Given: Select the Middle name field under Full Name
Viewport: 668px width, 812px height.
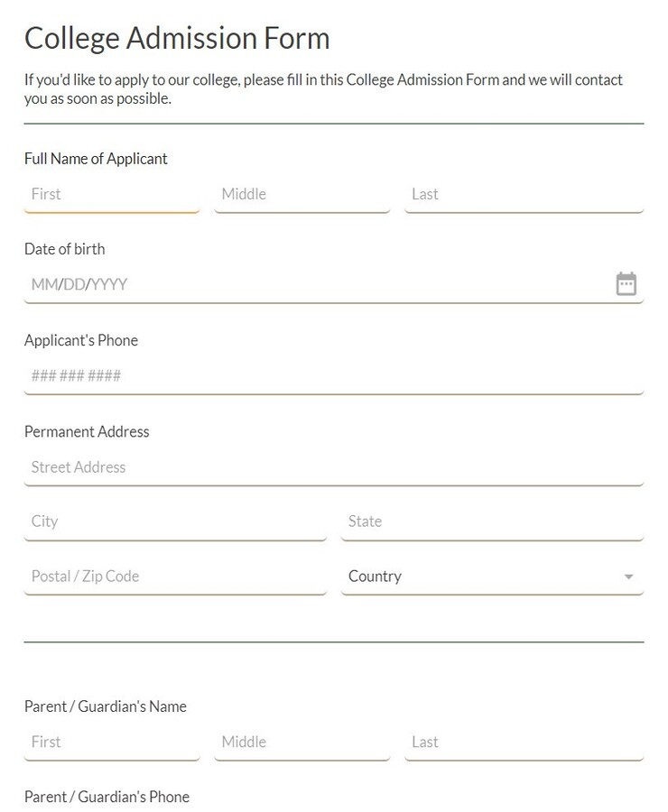Looking at the screenshot, I should [x=302, y=194].
